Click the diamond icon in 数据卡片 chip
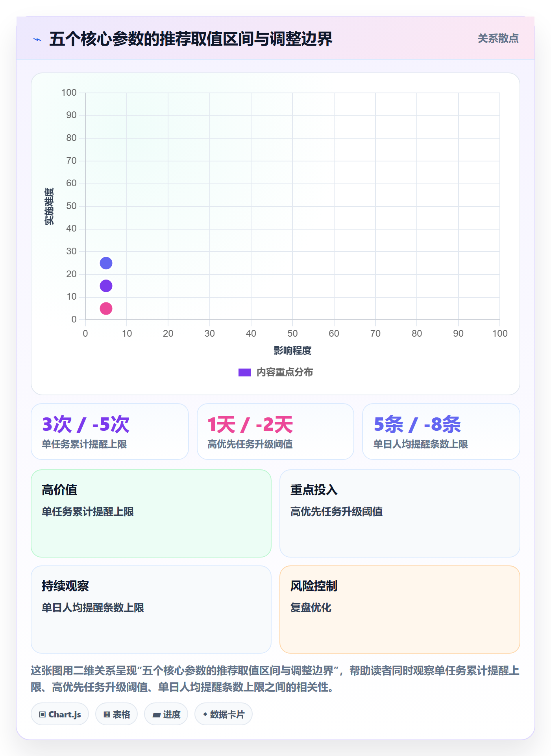This screenshot has width=551, height=756. click(x=205, y=714)
